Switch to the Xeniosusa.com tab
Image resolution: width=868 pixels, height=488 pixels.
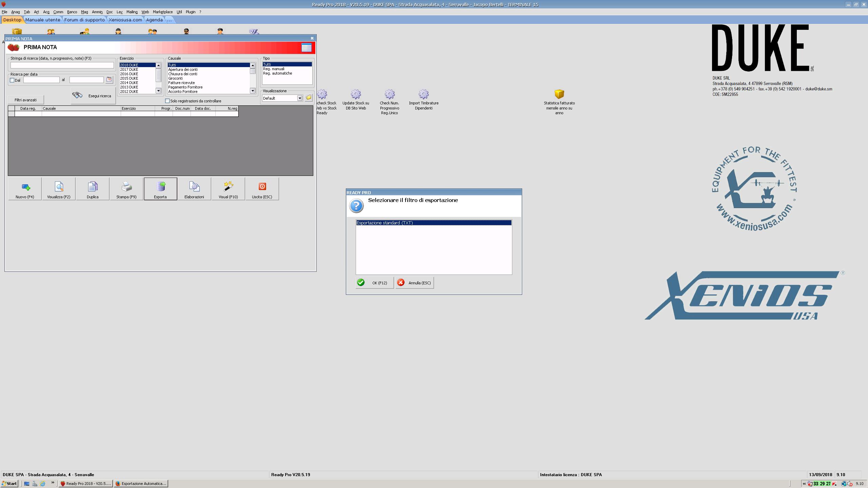(x=125, y=20)
